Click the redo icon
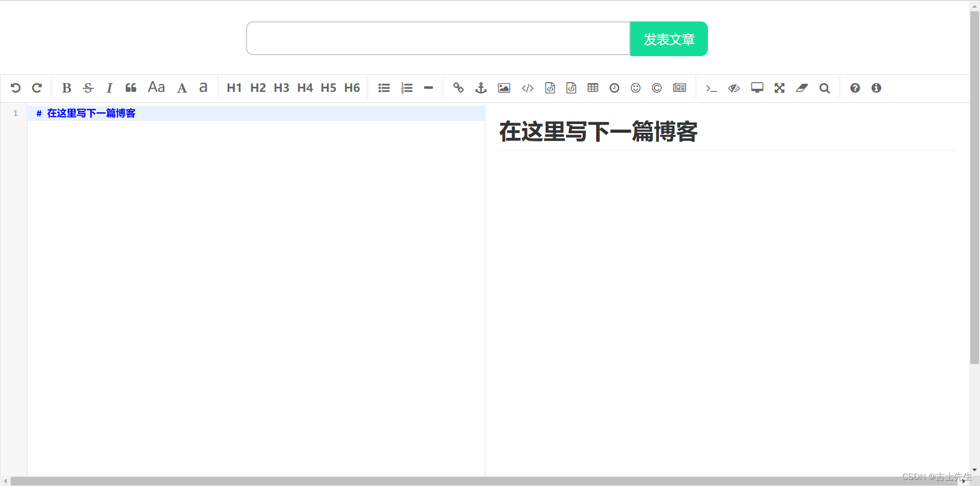The width and height of the screenshot is (980, 486). coord(37,88)
